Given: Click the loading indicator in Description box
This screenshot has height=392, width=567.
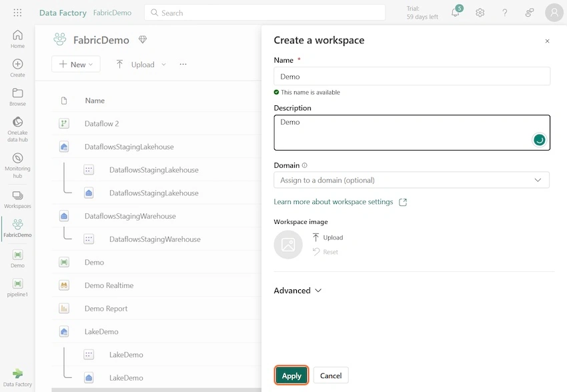Looking at the screenshot, I should (x=539, y=140).
